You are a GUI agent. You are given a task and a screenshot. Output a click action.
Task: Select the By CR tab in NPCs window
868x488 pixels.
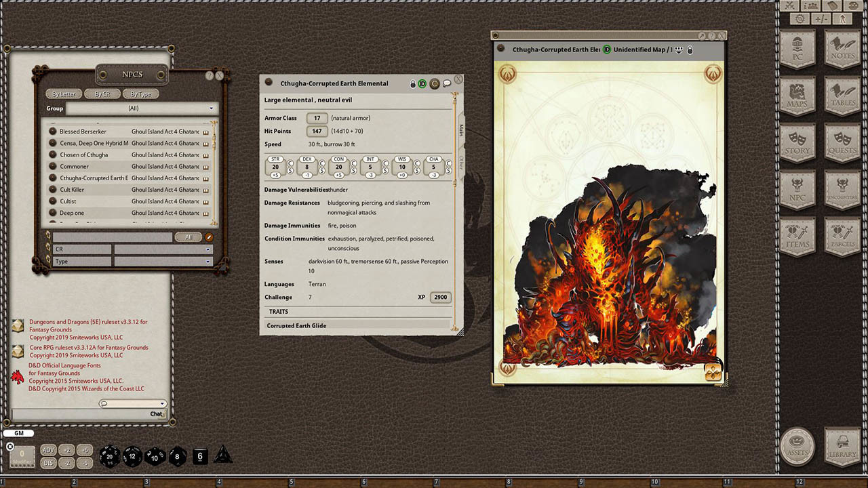tap(102, 94)
